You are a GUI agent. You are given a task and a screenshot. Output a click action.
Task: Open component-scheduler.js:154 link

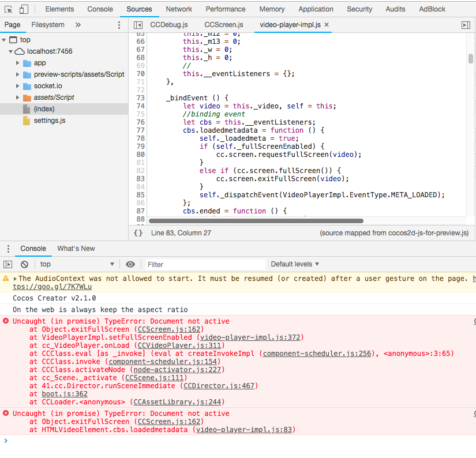pyautogui.click(x=163, y=362)
